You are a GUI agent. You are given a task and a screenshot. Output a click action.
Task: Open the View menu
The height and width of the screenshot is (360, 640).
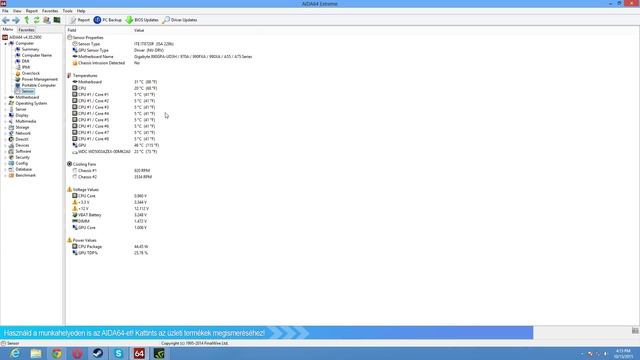click(x=17, y=11)
